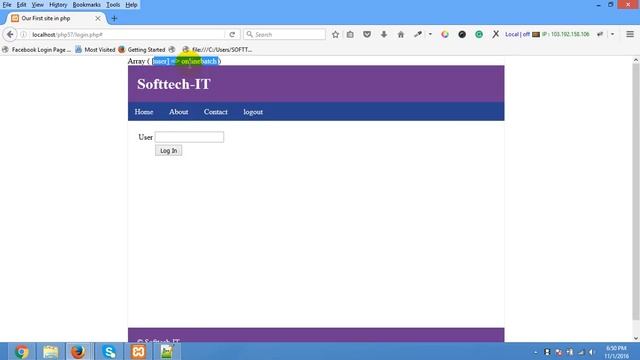Open the History menu

(x=58, y=5)
